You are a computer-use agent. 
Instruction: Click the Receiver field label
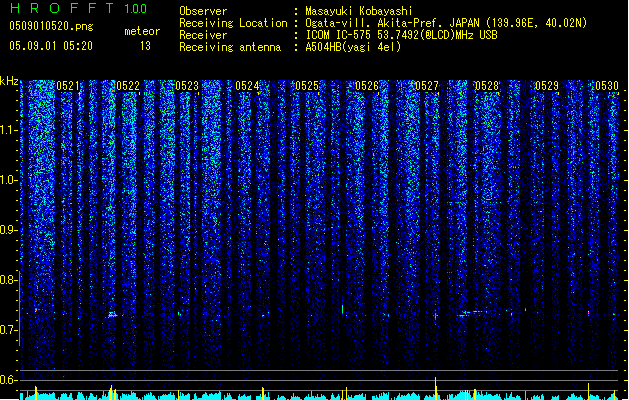coord(203,35)
